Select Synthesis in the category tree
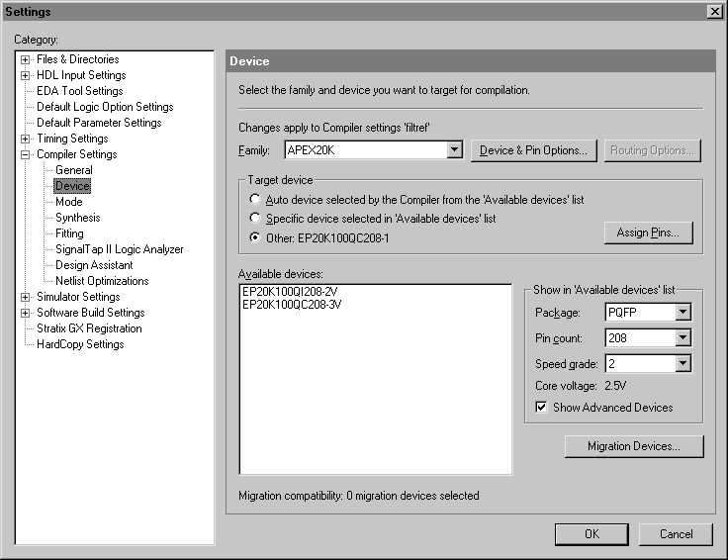Viewport: 728px width, 560px height. [x=77, y=218]
